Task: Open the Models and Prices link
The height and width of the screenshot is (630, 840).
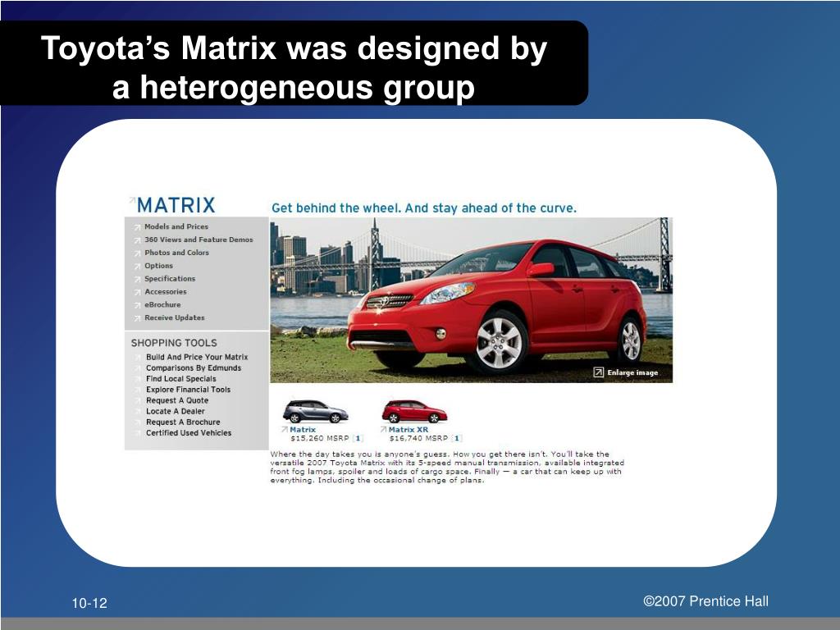Action: 176,226
